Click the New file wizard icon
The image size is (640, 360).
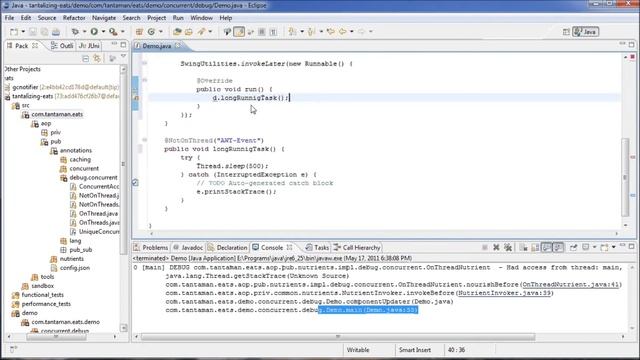coord(14,31)
